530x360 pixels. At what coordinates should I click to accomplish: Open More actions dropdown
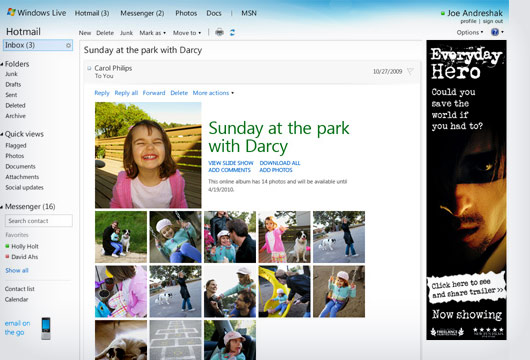click(213, 93)
